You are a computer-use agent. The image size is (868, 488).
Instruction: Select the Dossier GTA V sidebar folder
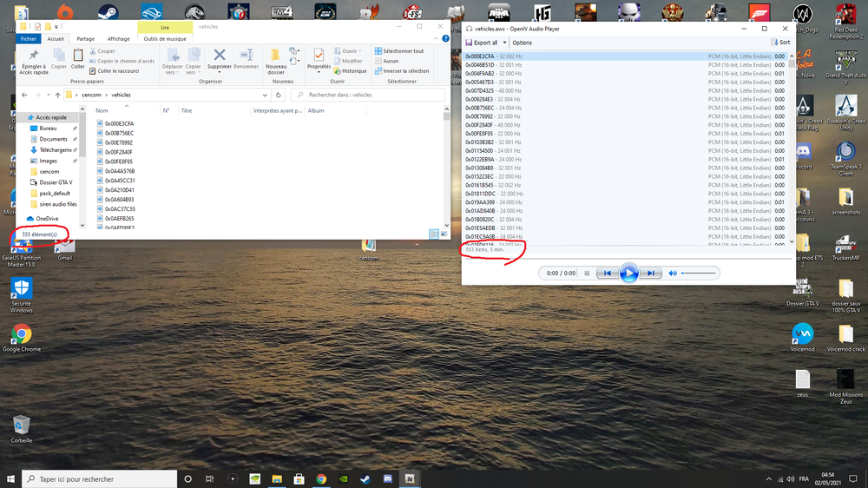coord(56,182)
